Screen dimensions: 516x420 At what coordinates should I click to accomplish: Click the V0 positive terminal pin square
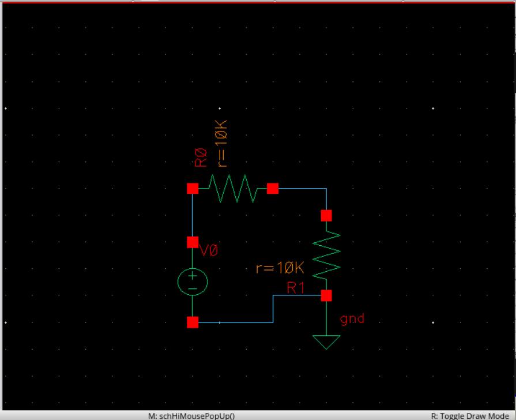[x=193, y=242]
